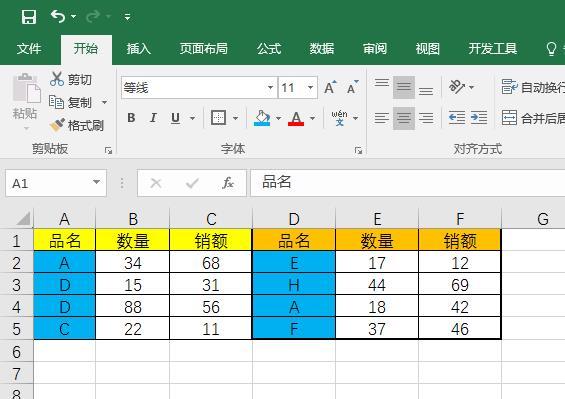Toggle Bold formatting
The width and height of the screenshot is (565, 399).
coord(131,118)
